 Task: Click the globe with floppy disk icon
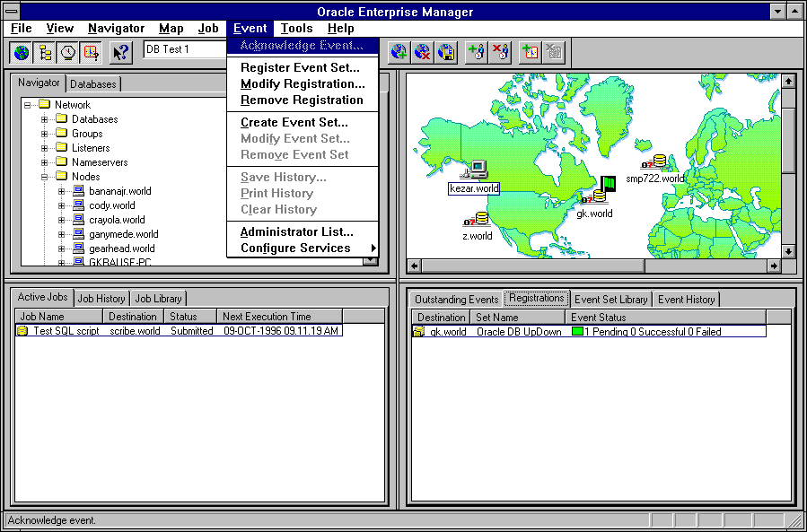446,52
